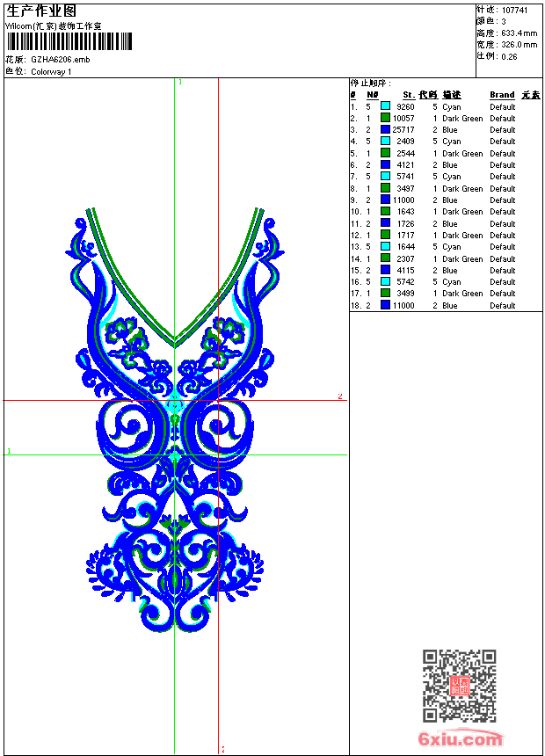Click the Brand column header
Viewport: 545px width, 756px height.
(502, 95)
